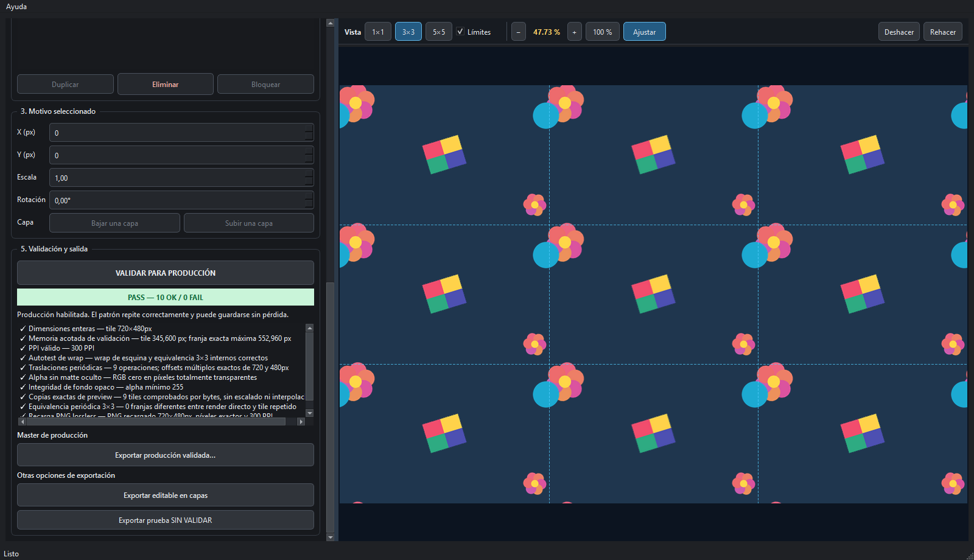Click the validation list scroll-up arrow
The image size is (974, 560).
coord(309,328)
